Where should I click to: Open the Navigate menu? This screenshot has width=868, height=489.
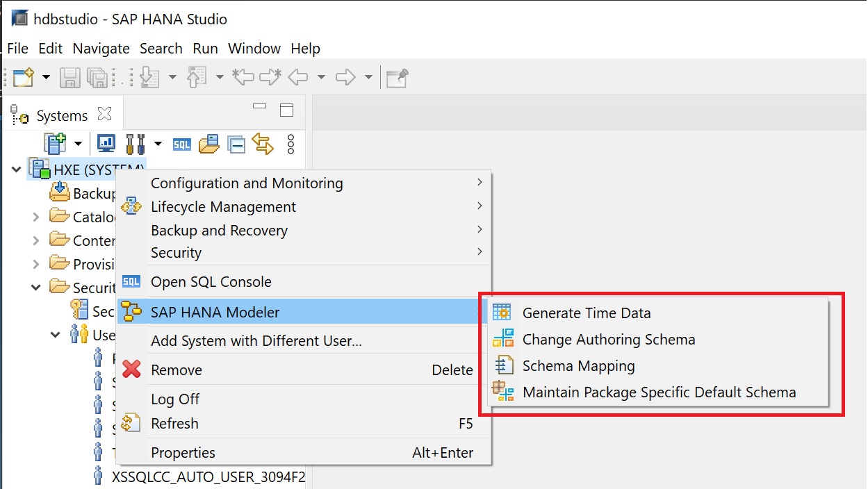[x=101, y=49]
